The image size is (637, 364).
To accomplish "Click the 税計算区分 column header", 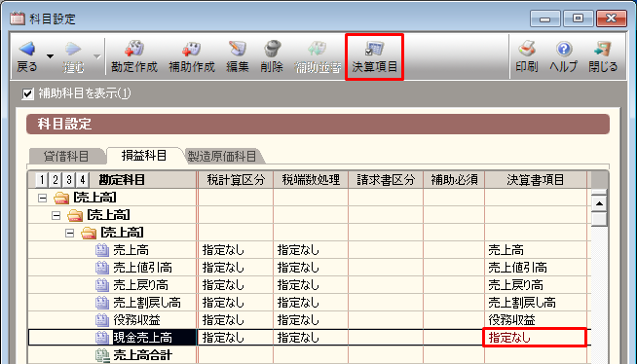I will [x=236, y=180].
